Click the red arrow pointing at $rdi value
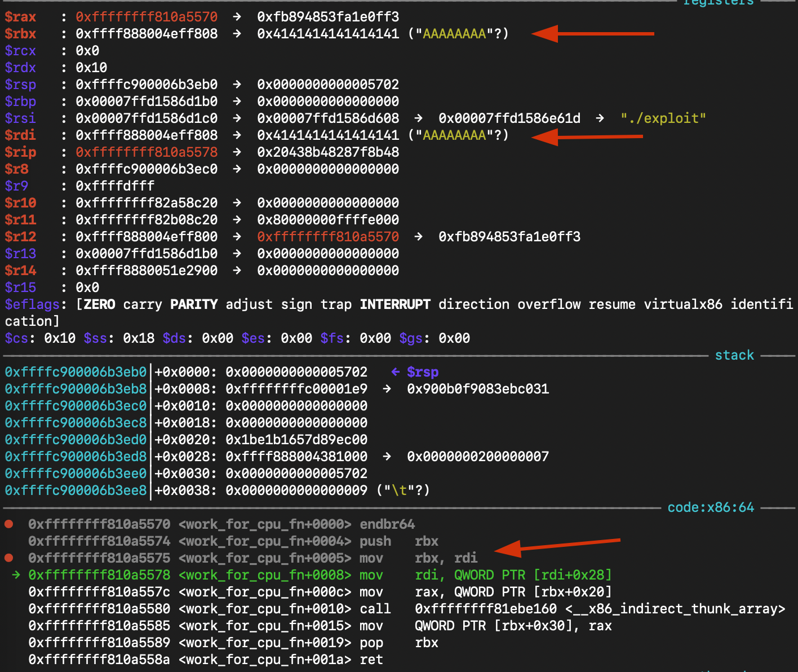798x672 pixels. [586, 136]
